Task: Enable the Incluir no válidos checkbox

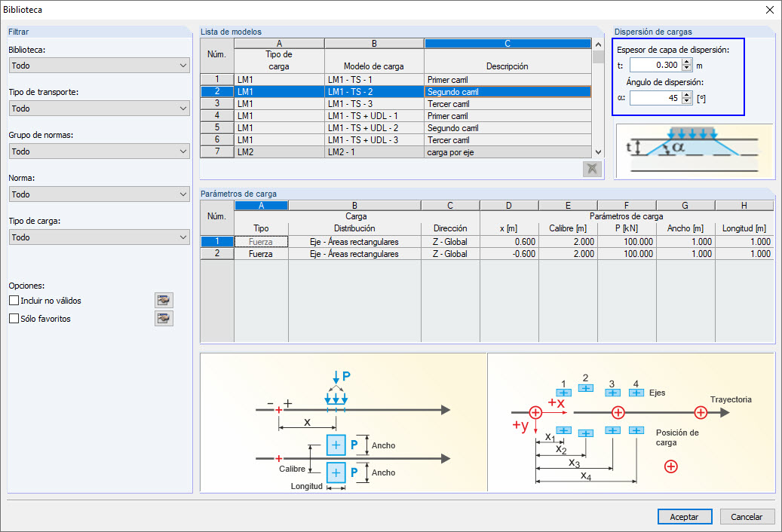Action: tap(14, 301)
